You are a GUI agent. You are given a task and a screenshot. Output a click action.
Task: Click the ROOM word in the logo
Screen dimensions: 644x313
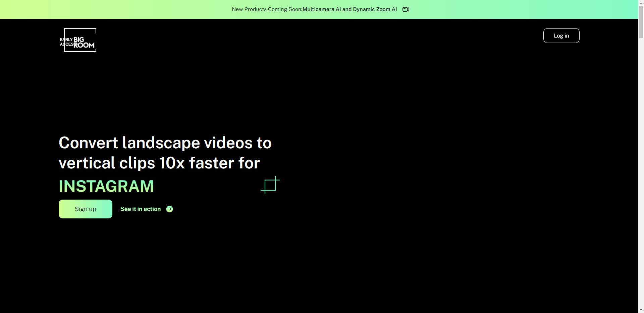coord(84,46)
